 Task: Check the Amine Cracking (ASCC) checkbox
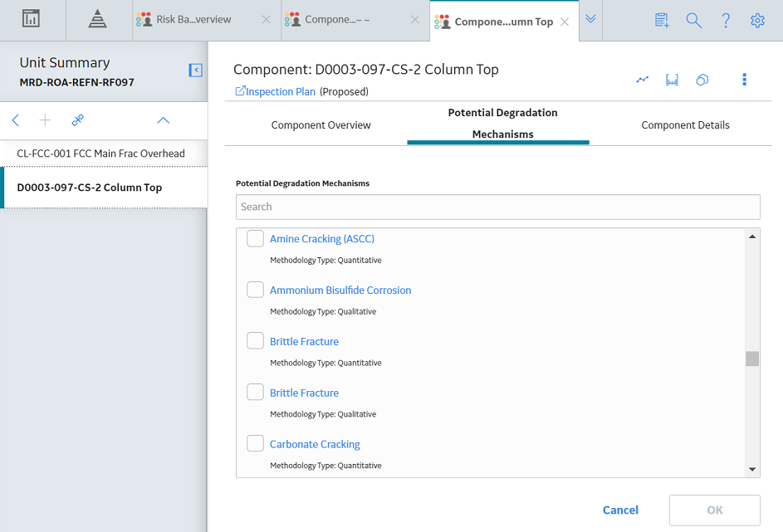(255, 238)
